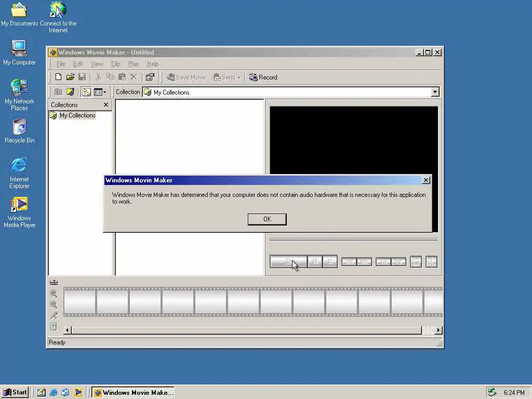Click the Up One Level folder icon
Viewport: 532px width, 399px height.
(x=58, y=92)
